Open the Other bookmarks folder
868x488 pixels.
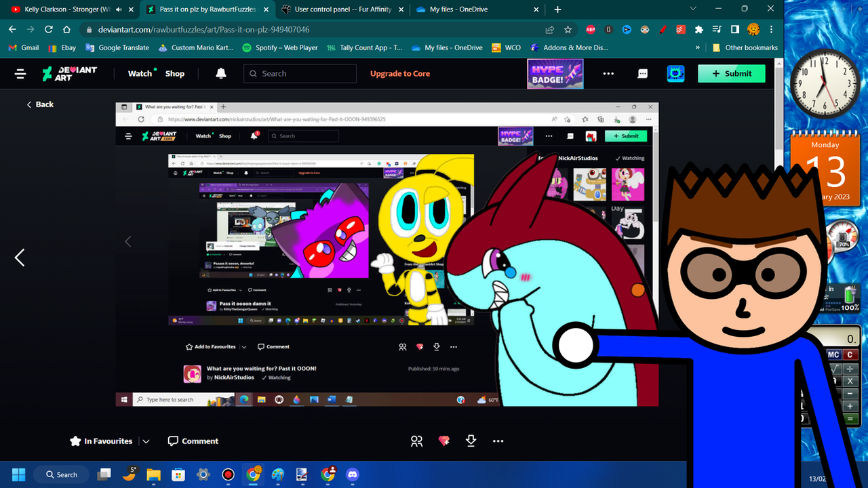745,48
